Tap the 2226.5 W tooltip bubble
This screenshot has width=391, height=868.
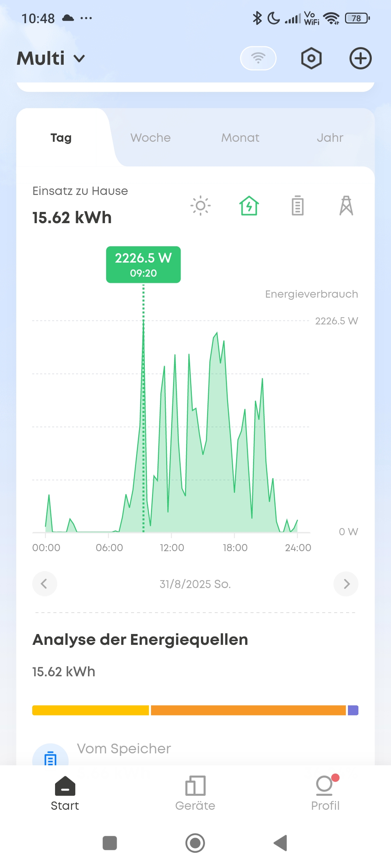click(x=143, y=265)
